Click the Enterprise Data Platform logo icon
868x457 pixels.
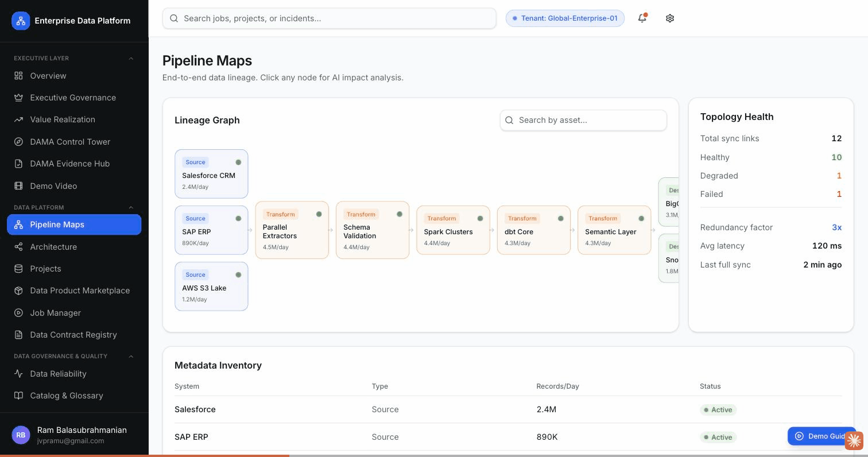(x=21, y=21)
